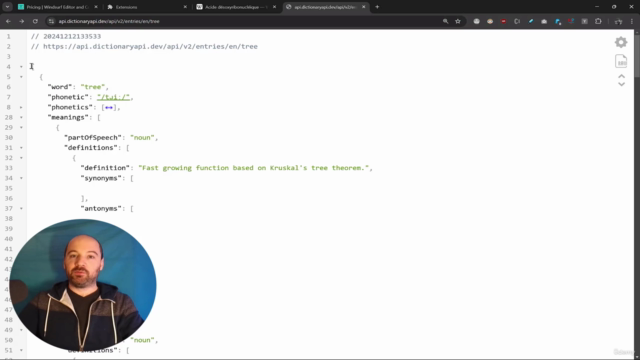
Task: Collapse the fold arrow on line 51
Action: pos(21,350)
